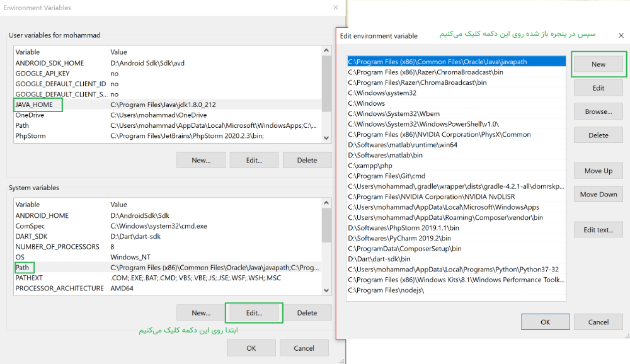Select the OS system variable
The image size is (630, 364).
point(168,257)
